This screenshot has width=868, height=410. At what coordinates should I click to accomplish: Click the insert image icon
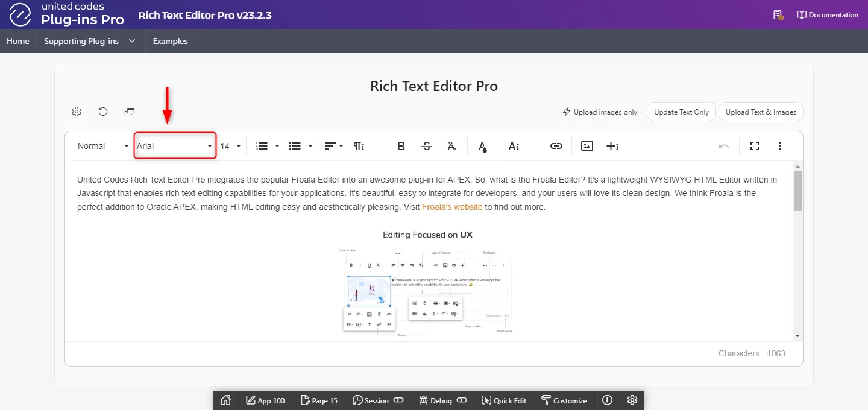point(587,146)
